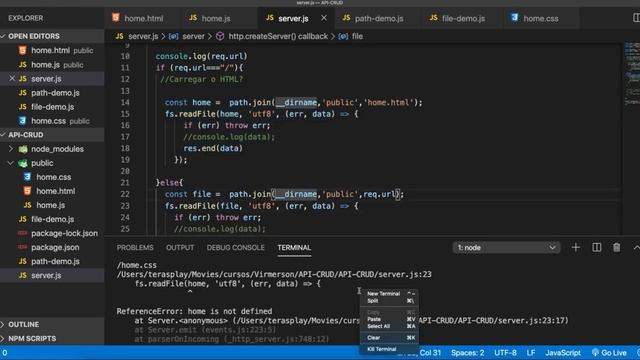Click the kill terminal trash icon
The width and height of the screenshot is (640, 360).
coord(617,247)
